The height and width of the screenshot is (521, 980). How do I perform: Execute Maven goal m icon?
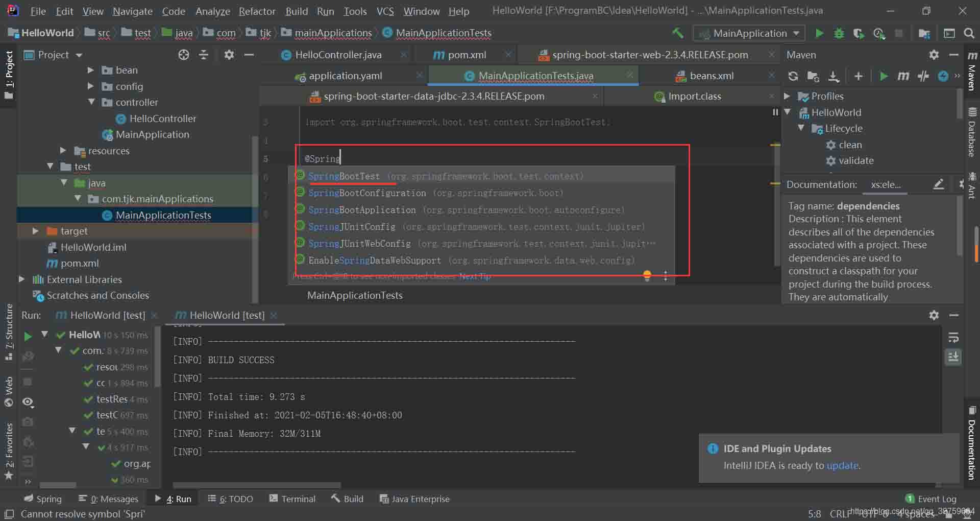click(x=903, y=76)
